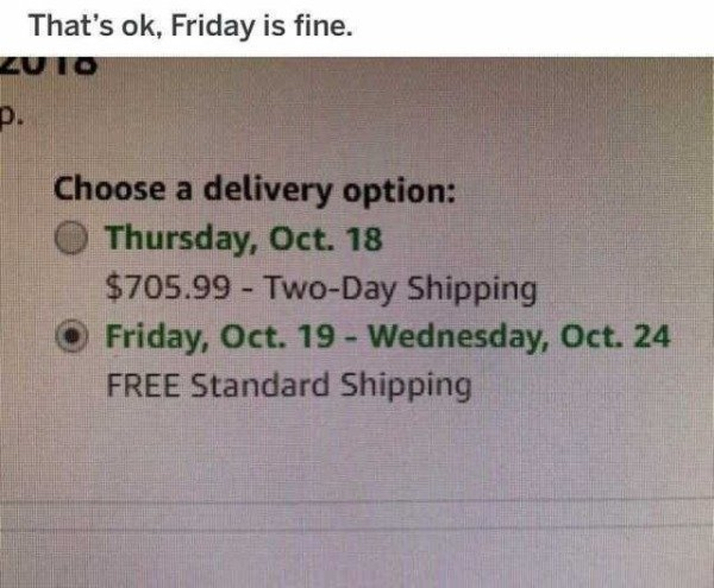Click the "Standard Shipping" text

click(331, 385)
